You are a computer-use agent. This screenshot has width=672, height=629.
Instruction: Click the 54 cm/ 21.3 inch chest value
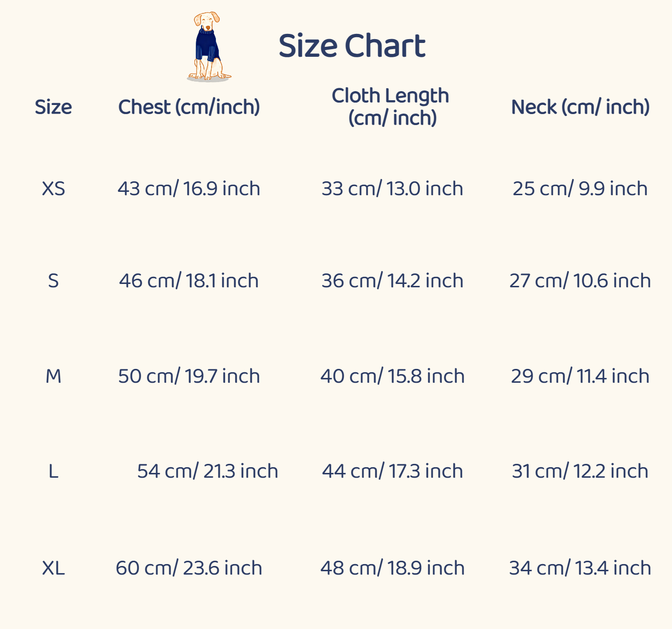tap(207, 472)
